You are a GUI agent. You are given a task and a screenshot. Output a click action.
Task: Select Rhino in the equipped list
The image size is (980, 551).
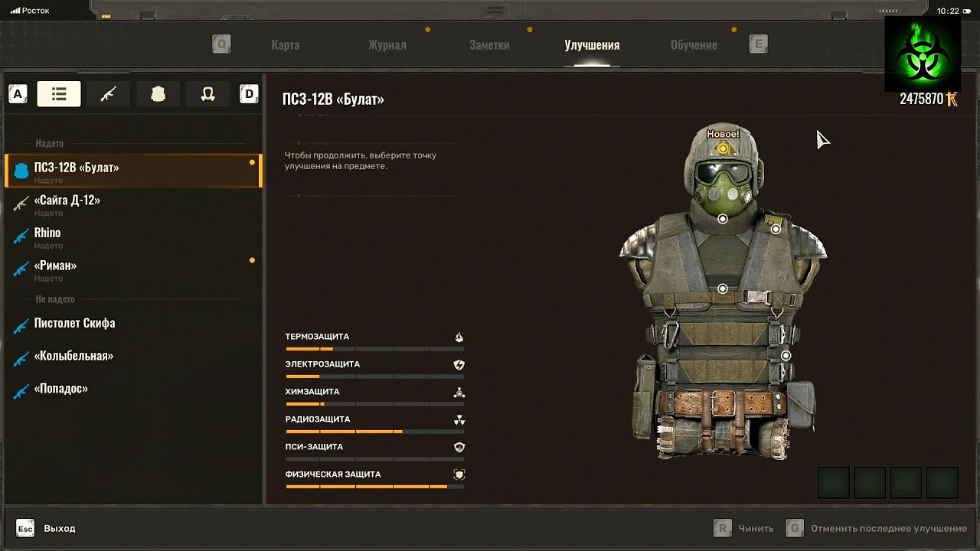coord(133,236)
